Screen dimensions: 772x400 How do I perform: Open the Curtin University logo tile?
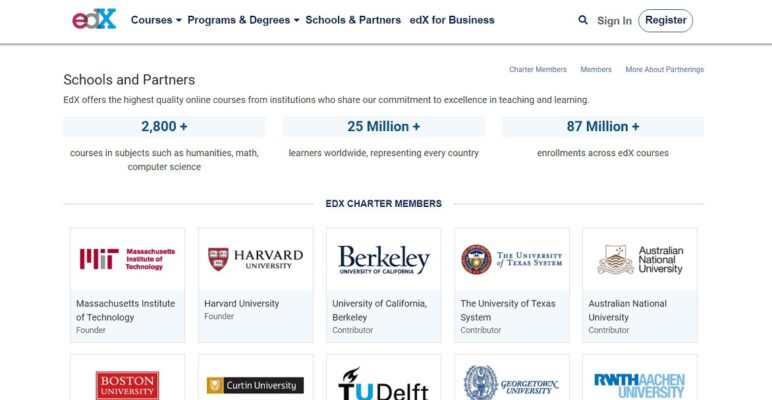[255, 385]
